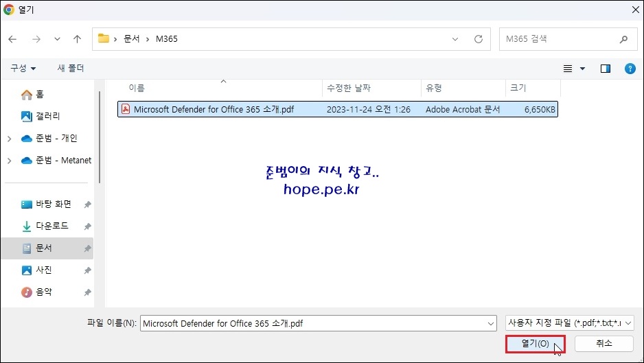
Task: Click pin icon next to 다운로드
Action: [87, 226]
